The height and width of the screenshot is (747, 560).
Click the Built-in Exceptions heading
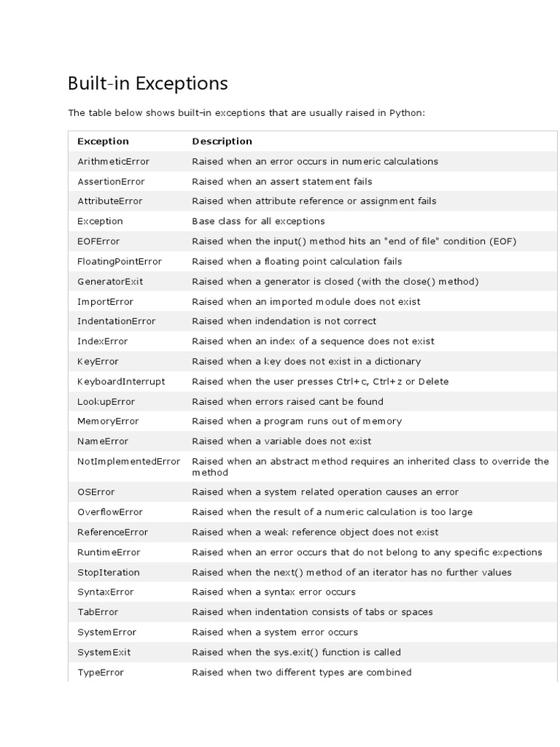pyautogui.click(x=147, y=84)
